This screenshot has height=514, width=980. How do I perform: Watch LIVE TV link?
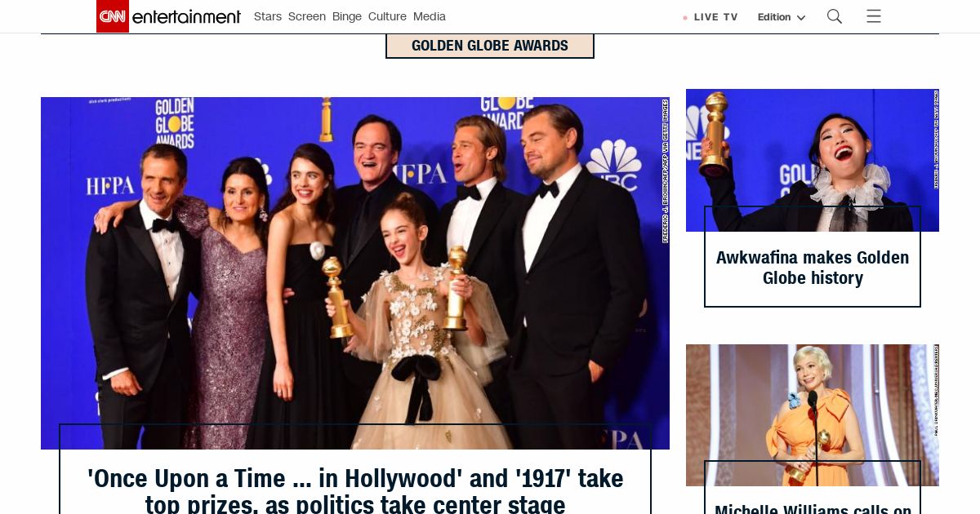coord(715,17)
